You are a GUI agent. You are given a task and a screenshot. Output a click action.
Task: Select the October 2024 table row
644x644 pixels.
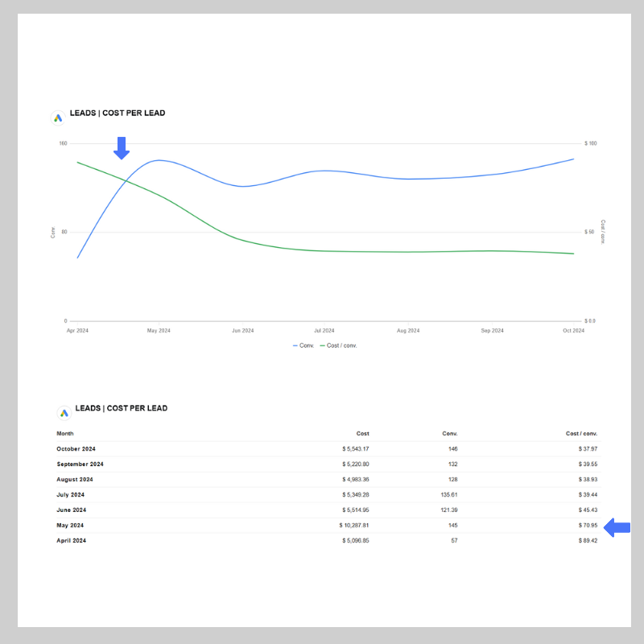[76, 448]
